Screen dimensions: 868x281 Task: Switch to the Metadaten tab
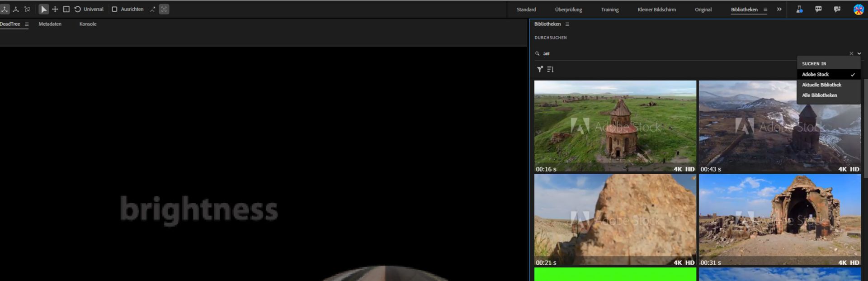click(50, 24)
